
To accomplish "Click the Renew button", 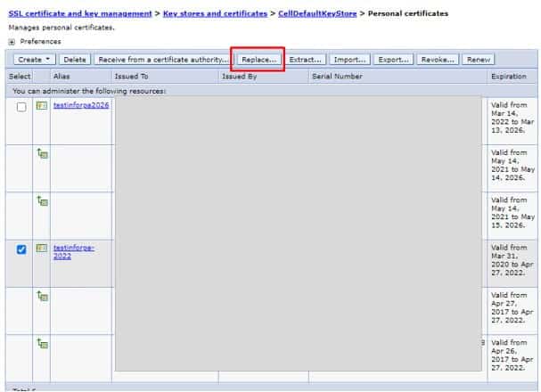I will point(479,60).
